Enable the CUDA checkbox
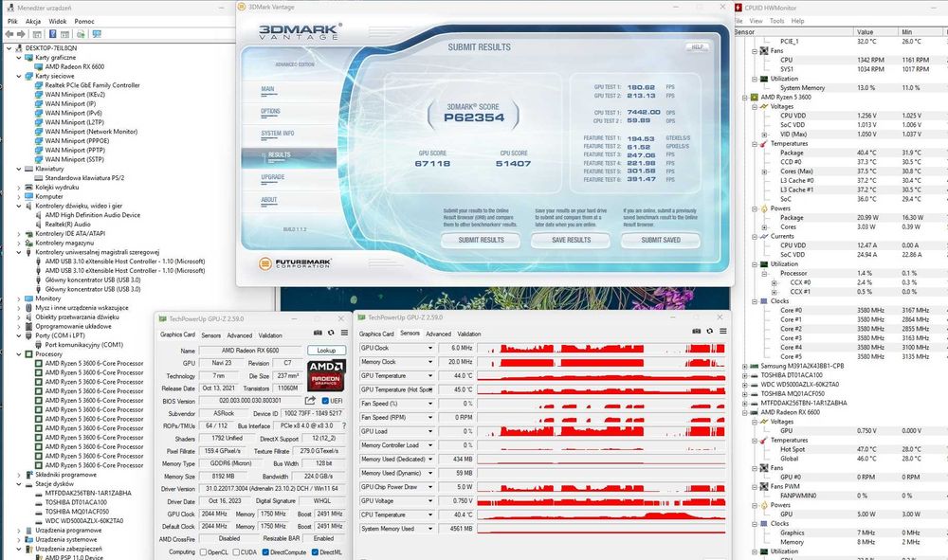Viewport: 948px width, 560px height. (236, 552)
